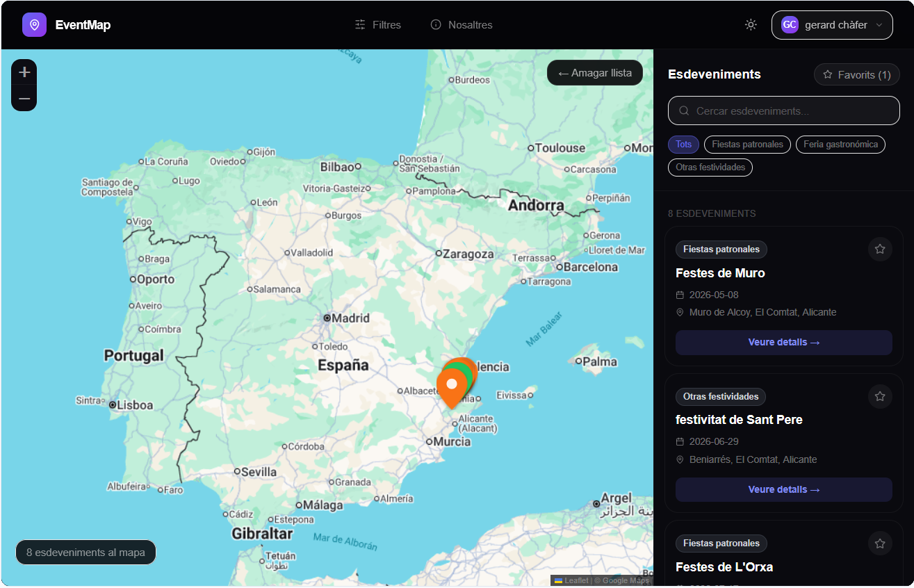Click location Muro de Alcoy, El Comtat, Alicante
The image size is (914, 588).
[762, 313]
